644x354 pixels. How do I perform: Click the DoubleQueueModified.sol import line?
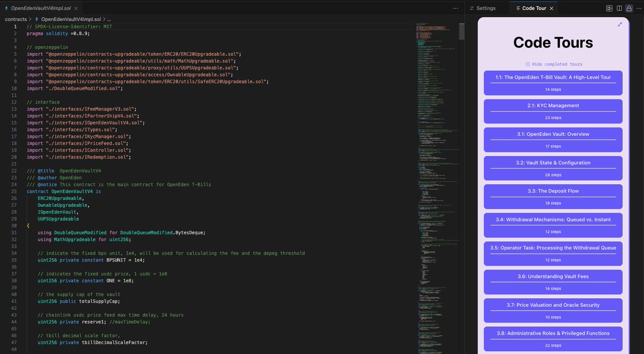pos(75,88)
